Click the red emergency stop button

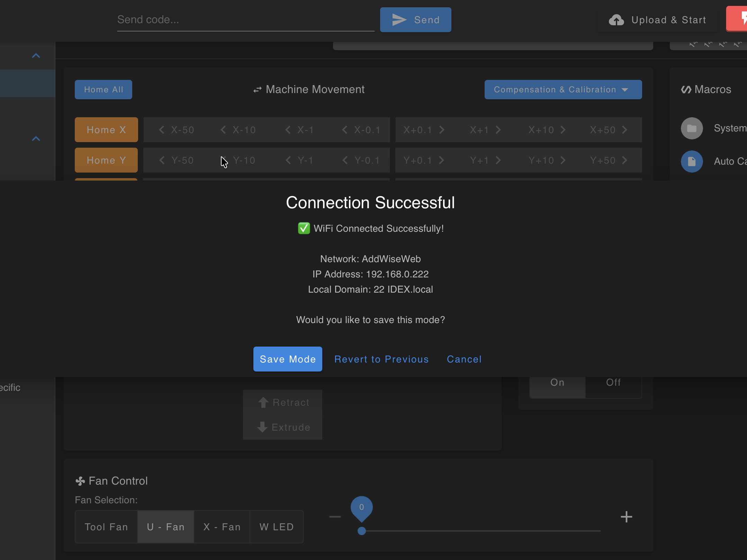click(x=737, y=19)
